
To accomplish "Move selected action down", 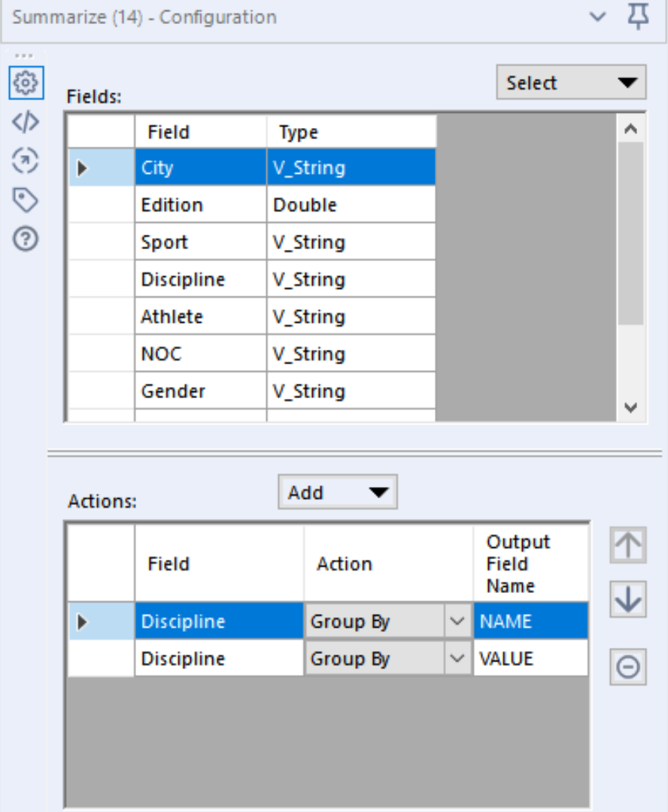I will [x=628, y=600].
